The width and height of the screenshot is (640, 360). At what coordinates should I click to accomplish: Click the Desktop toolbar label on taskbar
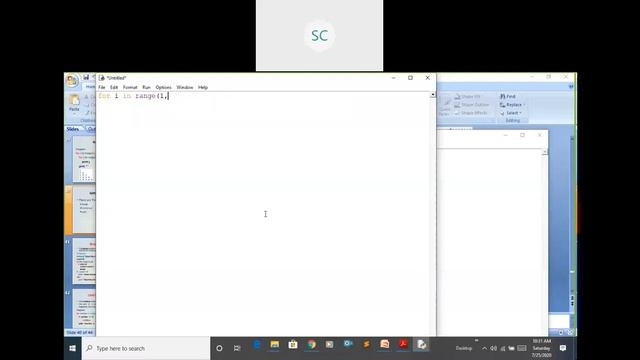coord(464,348)
